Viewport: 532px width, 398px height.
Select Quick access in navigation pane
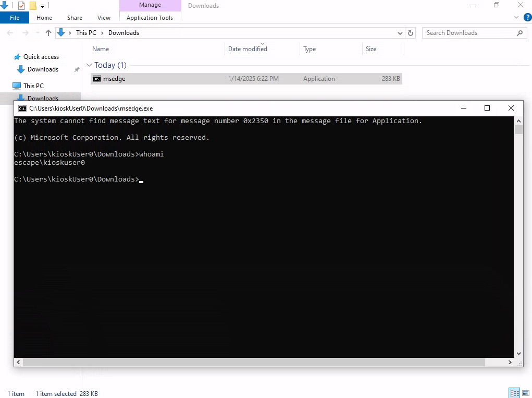(41, 57)
